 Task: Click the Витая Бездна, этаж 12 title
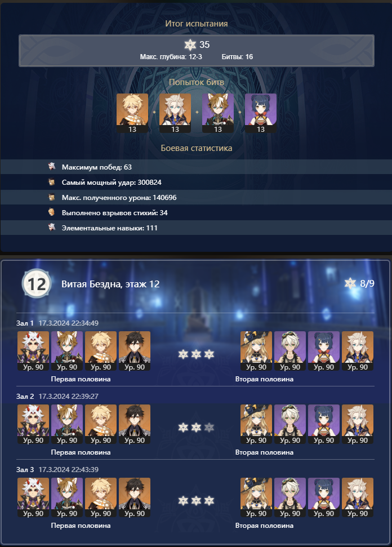coord(110,284)
